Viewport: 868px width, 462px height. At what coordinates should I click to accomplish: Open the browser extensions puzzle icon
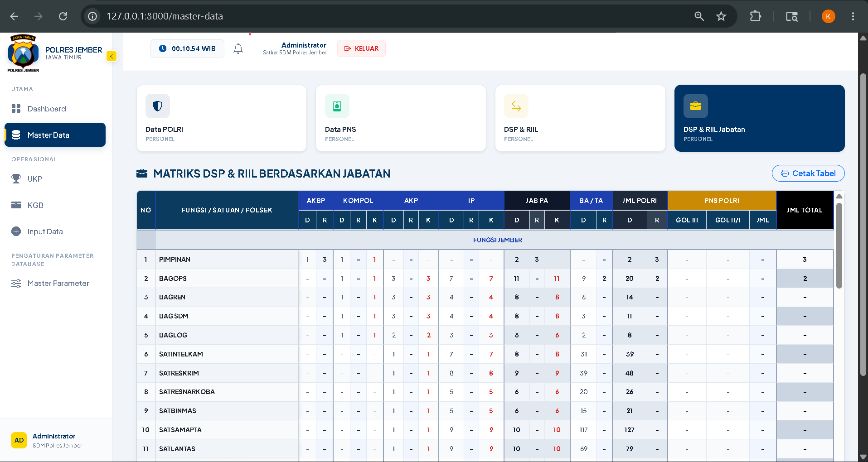pos(755,16)
